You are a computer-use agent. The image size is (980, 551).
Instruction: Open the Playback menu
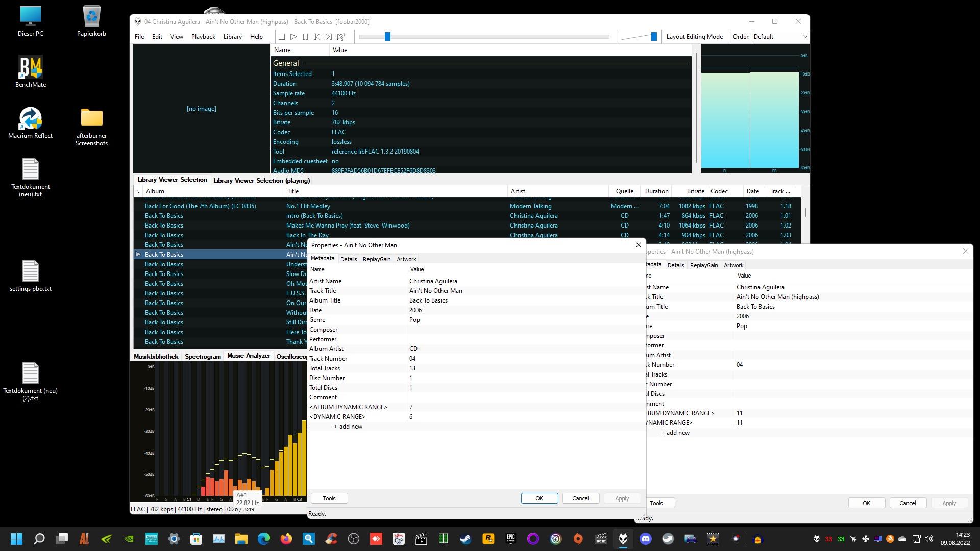(x=203, y=37)
